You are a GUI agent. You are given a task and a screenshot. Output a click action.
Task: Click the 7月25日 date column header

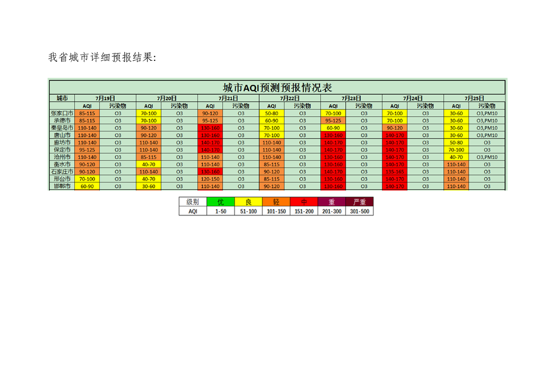pyautogui.click(x=474, y=98)
